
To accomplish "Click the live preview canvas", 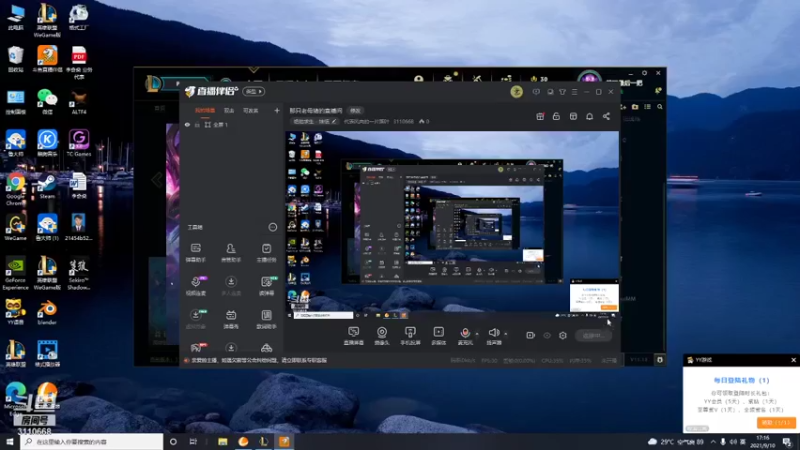I will [452, 226].
